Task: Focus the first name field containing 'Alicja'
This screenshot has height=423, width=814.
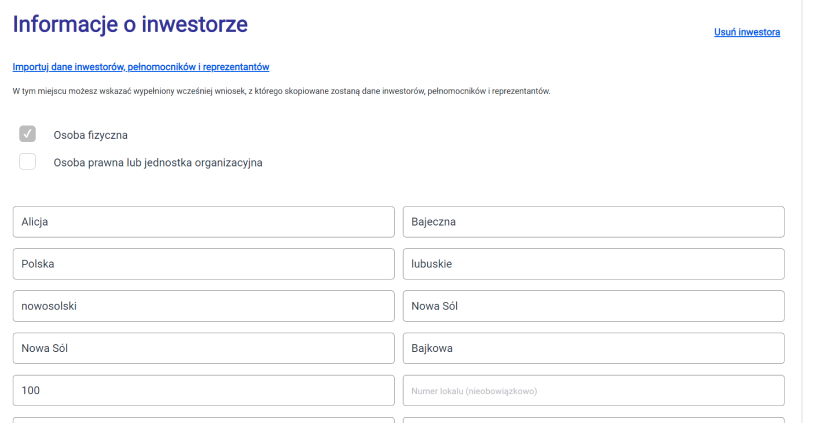Action: 203,221
